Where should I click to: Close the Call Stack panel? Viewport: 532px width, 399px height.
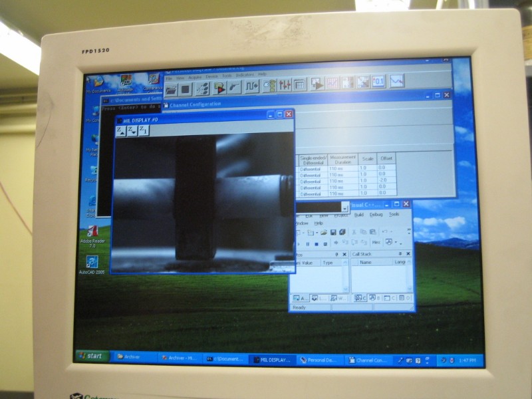(408, 253)
